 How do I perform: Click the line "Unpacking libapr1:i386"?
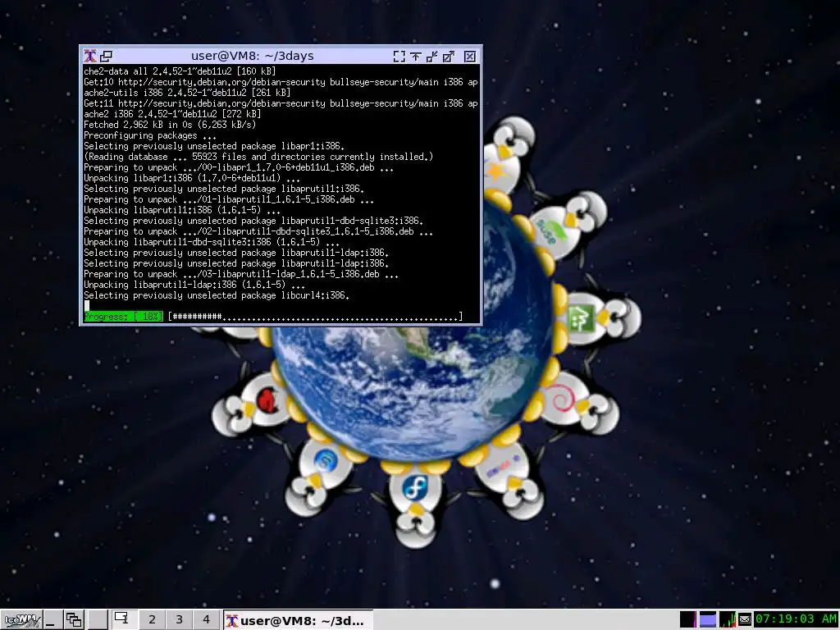[192, 178]
